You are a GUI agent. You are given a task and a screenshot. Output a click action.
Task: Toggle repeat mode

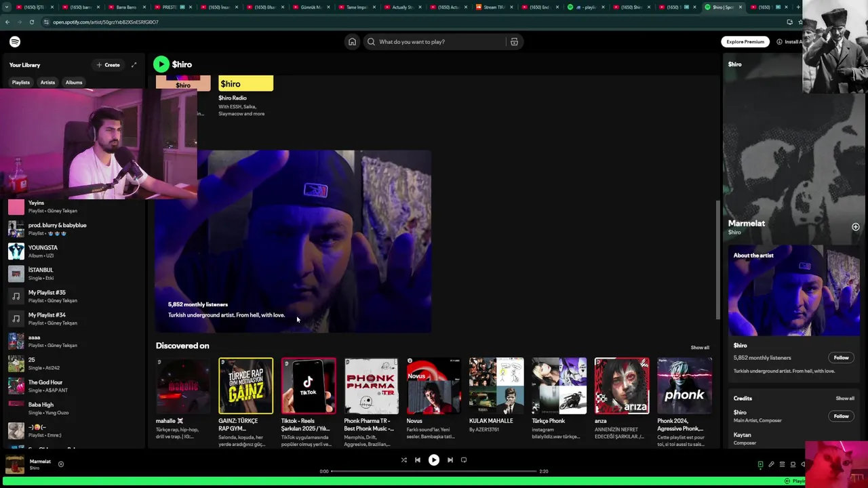coord(464,460)
